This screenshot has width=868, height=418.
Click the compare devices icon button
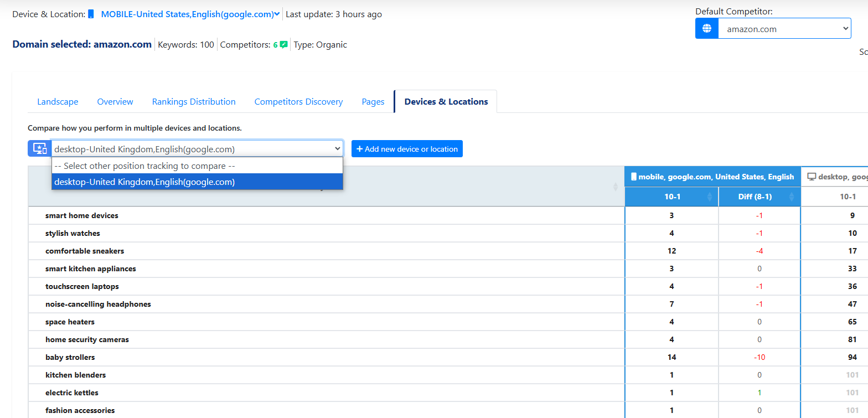point(39,148)
